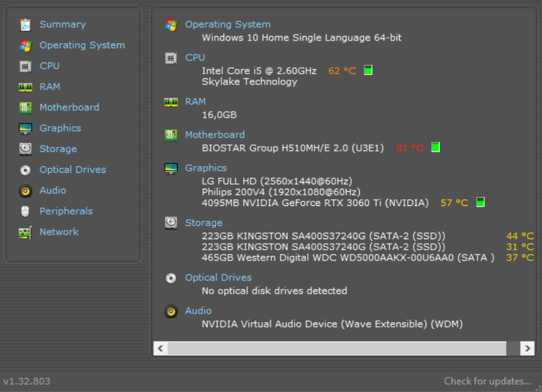The height and width of the screenshot is (392, 542).
Task: Go to Operating System in the sidebar
Action: pyautogui.click(x=82, y=45)
